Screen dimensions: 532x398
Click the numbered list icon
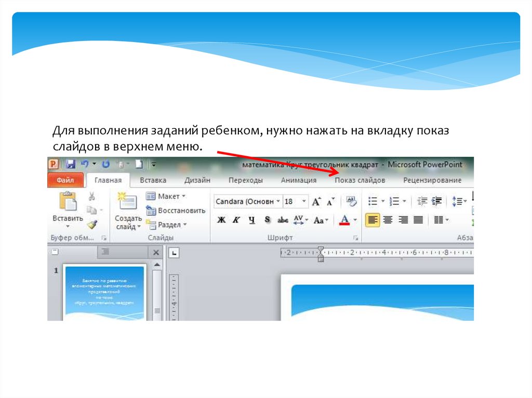[394, 201]
